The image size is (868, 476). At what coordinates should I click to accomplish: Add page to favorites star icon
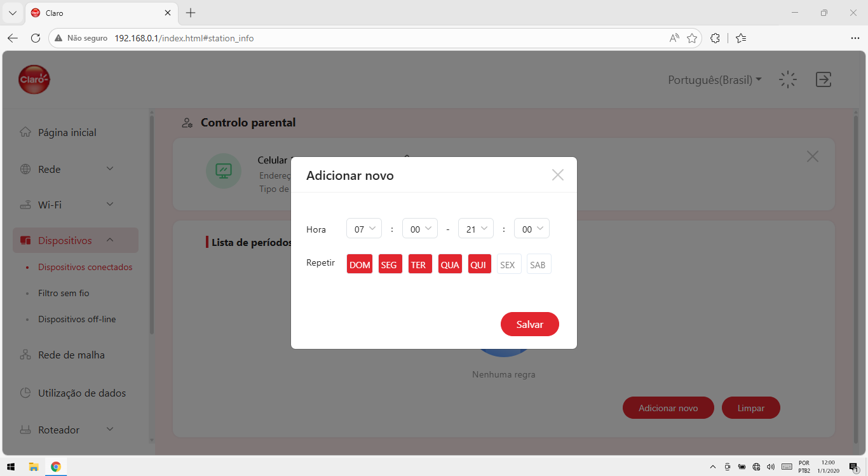(692, 38)
